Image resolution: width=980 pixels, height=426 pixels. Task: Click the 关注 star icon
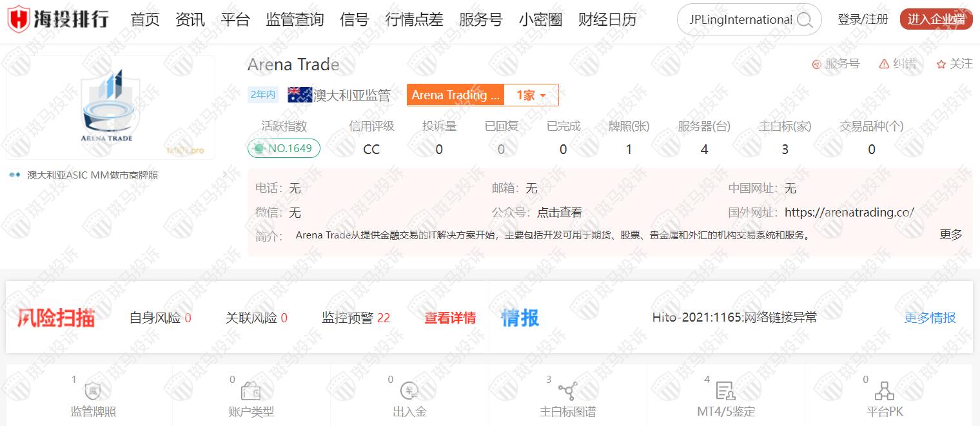tap(941, 64)
